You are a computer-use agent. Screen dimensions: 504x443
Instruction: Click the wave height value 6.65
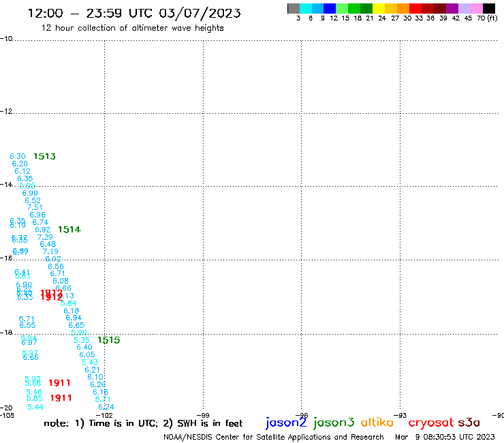(76, 325)
